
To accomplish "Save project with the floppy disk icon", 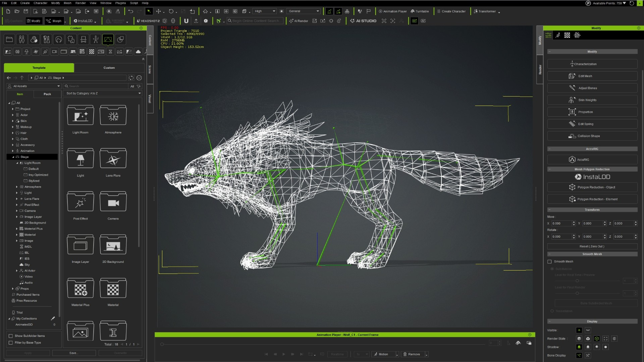I will [x=26, y=11].
